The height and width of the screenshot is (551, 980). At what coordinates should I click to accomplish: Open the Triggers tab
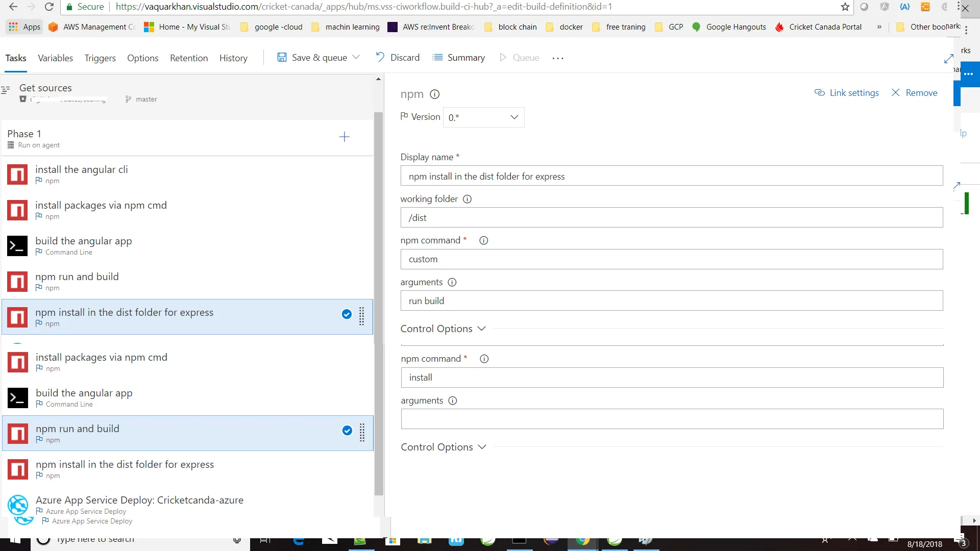[x=100, y=58]
